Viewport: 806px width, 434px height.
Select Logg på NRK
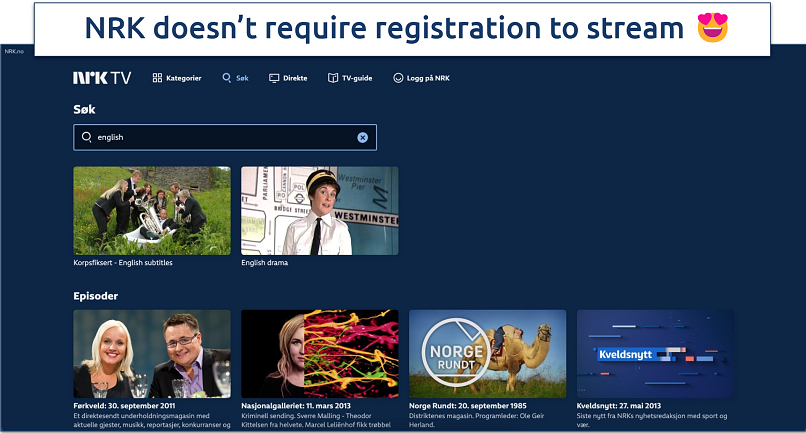point(422,78)
